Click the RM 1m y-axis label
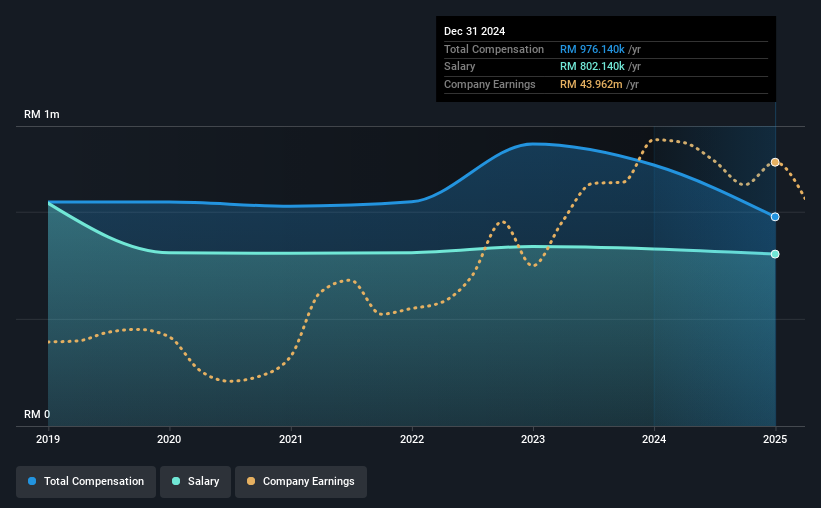Screen dimensions: 821x508 (42, 114)
